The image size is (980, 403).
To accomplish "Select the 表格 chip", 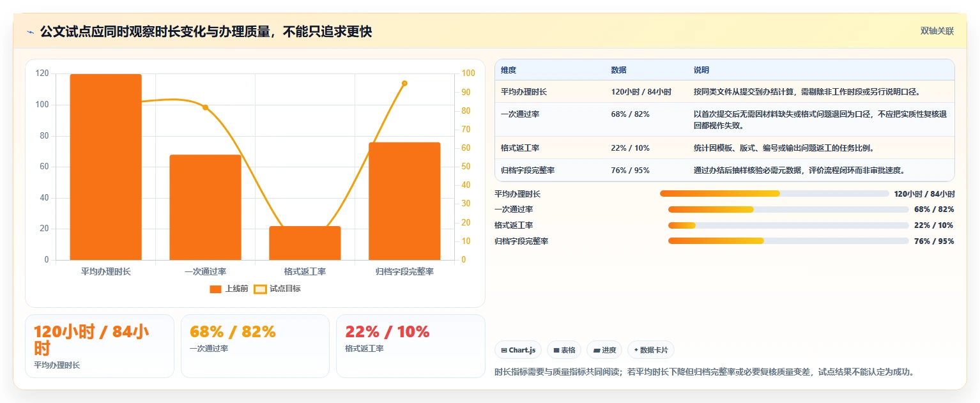I will tap(564, 350).
